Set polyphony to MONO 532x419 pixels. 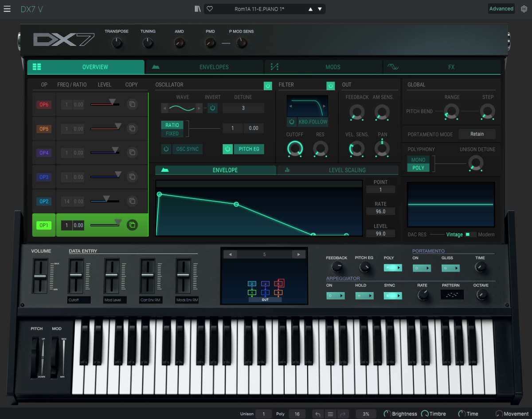(418, 160)
